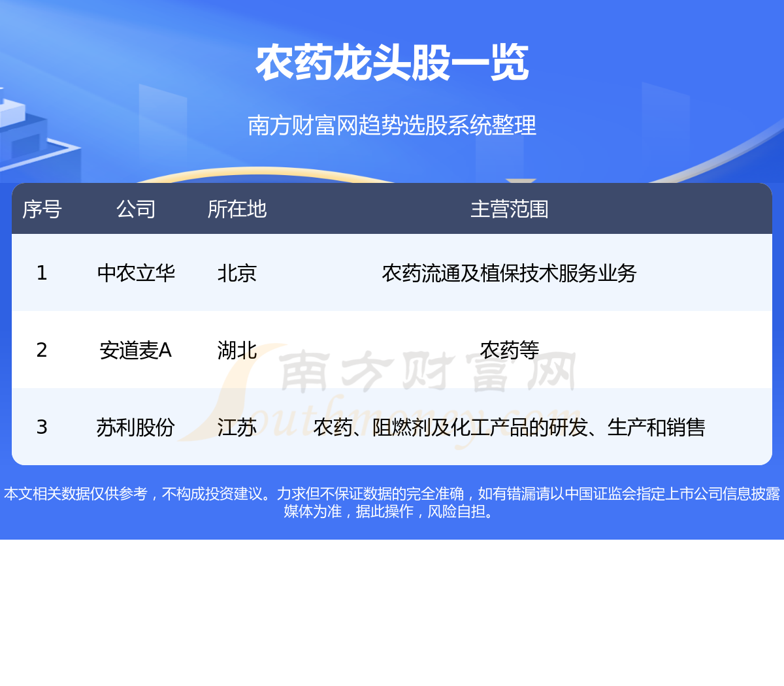Click location 江苏
The image size is (784, 686).
[237, 427]
